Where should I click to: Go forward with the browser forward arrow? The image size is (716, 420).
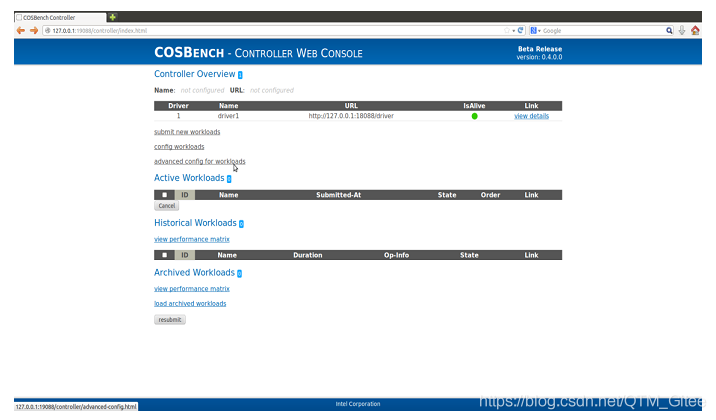pos(34,31)
